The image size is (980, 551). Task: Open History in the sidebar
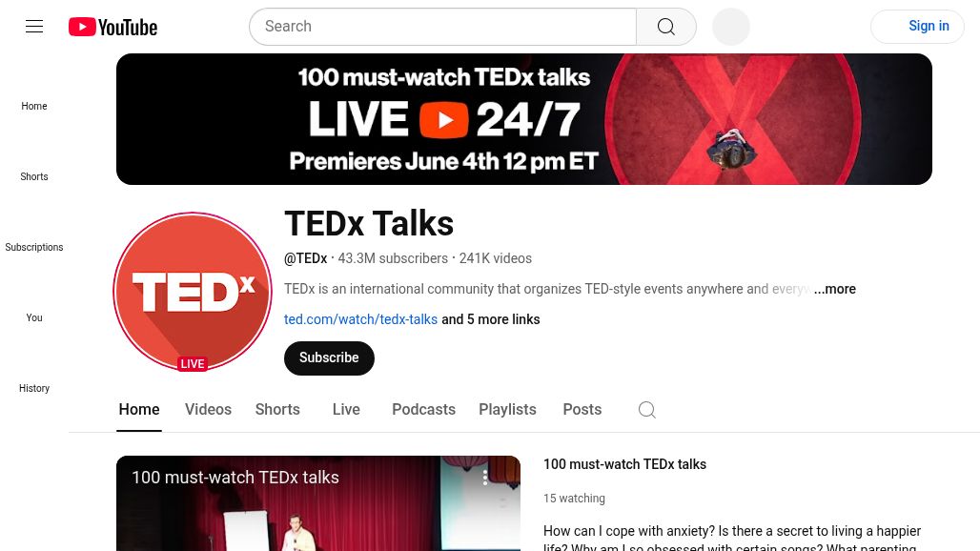click(34, 389)
